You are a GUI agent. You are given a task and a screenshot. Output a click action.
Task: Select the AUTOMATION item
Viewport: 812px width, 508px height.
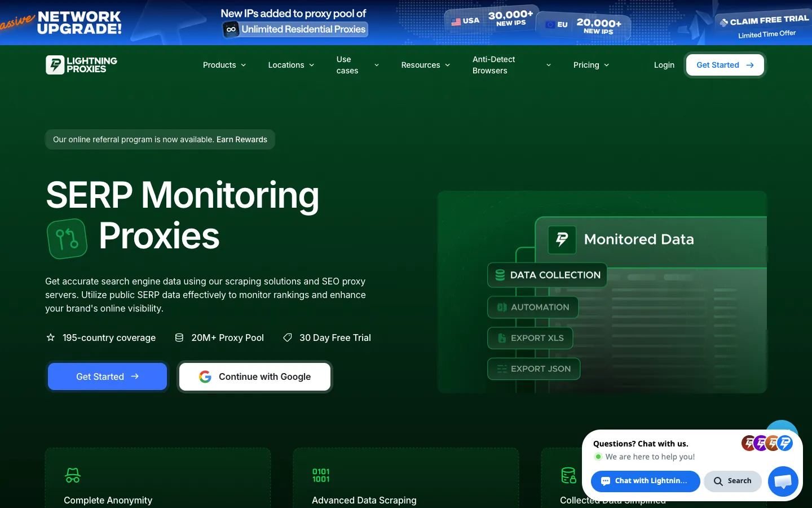(x=533, y=307)
